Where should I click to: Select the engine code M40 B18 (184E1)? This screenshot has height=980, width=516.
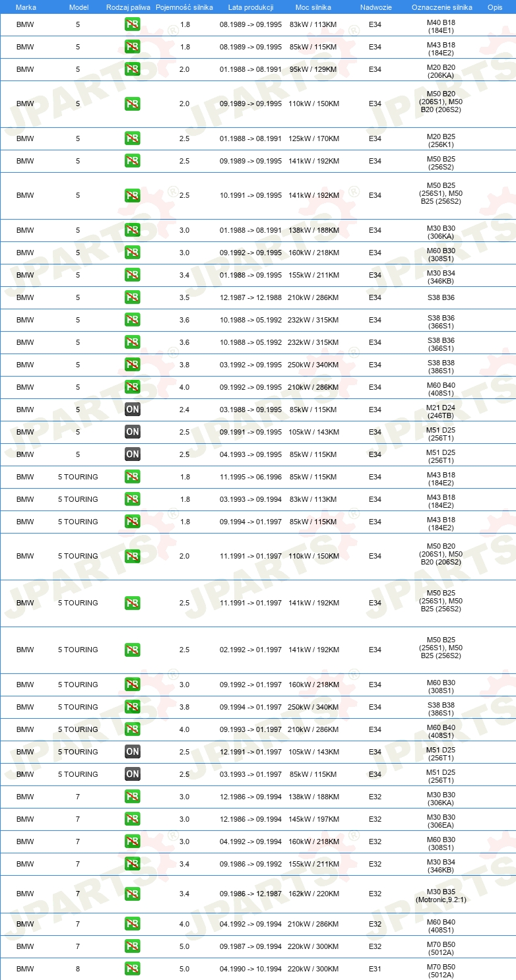click(441, 25)
